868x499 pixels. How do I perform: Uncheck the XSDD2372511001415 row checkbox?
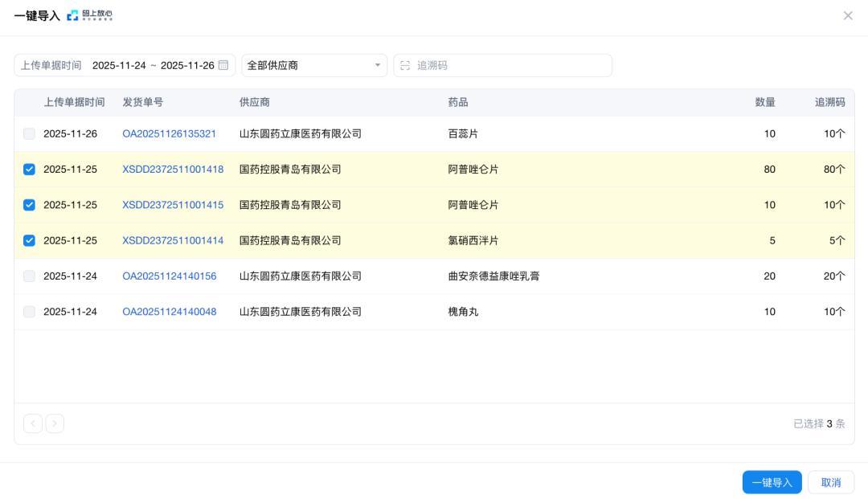(30, 205)
